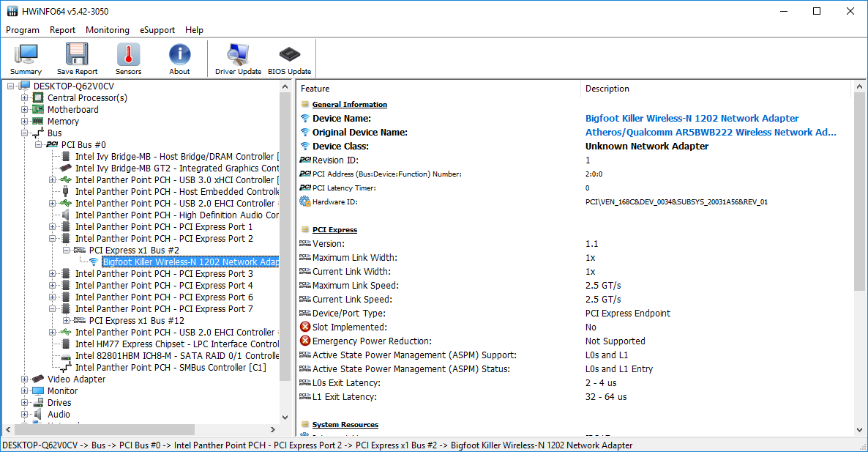Expand PCI Express Port 1 node
Screen dimensions: 868x452
52,226
